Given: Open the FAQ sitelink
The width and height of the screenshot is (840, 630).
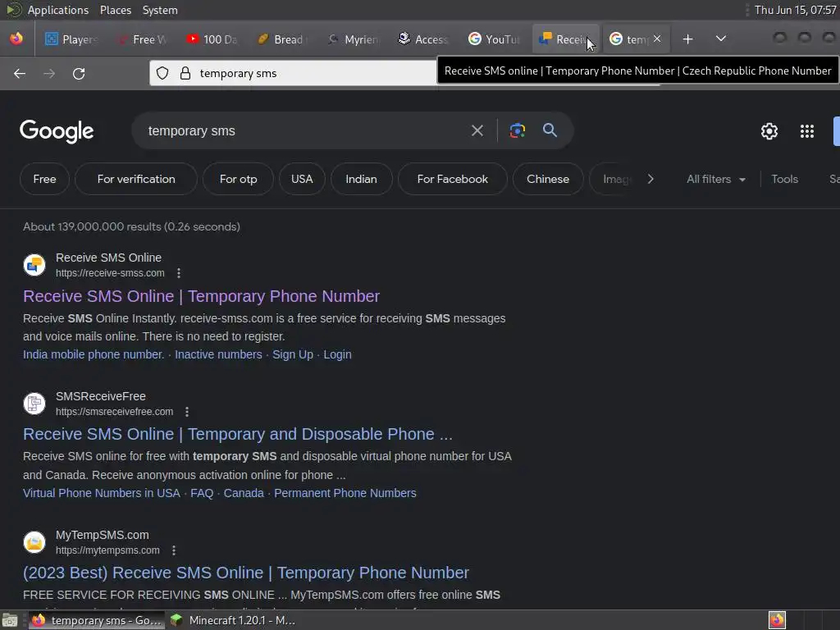Looking at the screenshot, I should (202, 493).
